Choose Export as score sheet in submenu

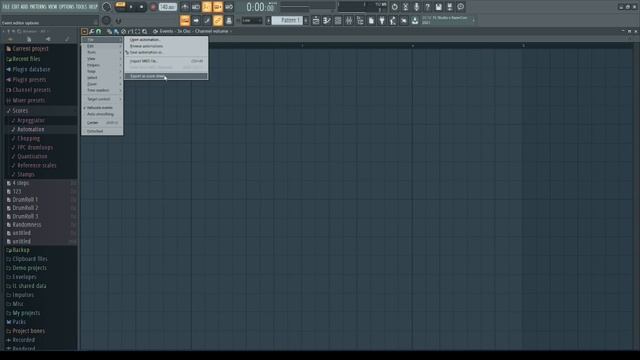(x=166, y=76)
